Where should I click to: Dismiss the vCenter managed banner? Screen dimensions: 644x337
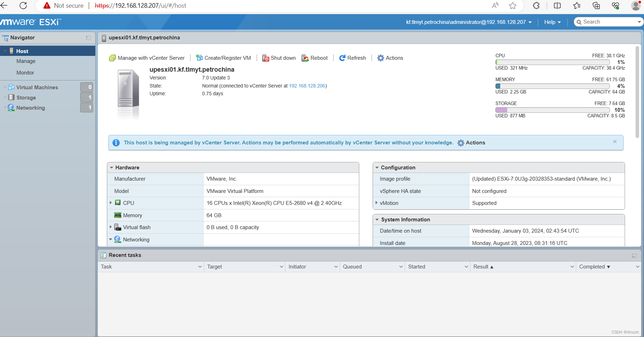[x=615, y=142]
